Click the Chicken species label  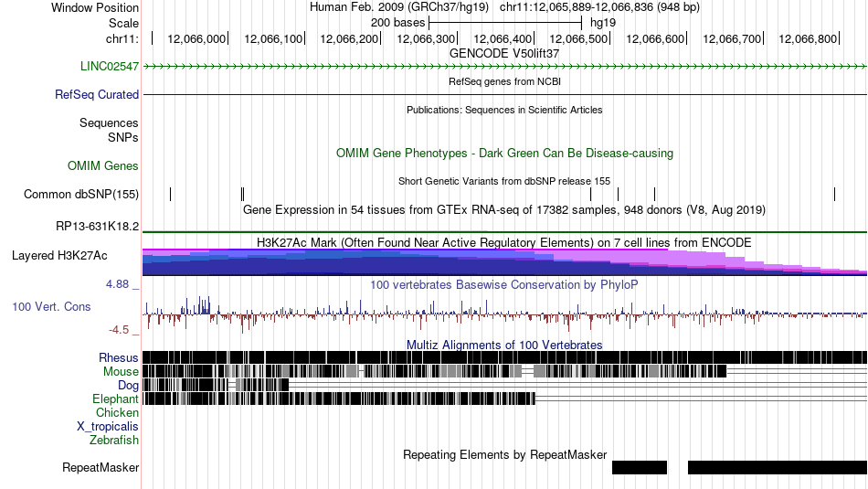tap(117, 413)
